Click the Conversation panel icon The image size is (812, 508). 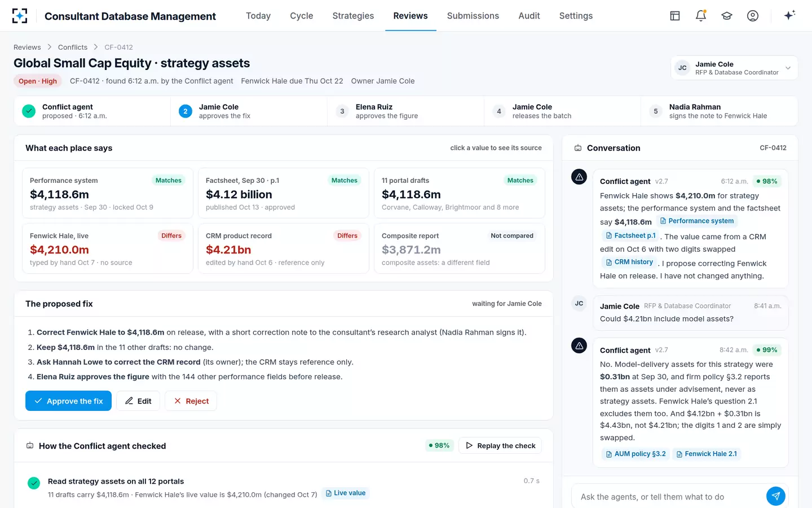click(x=578, y=148)
